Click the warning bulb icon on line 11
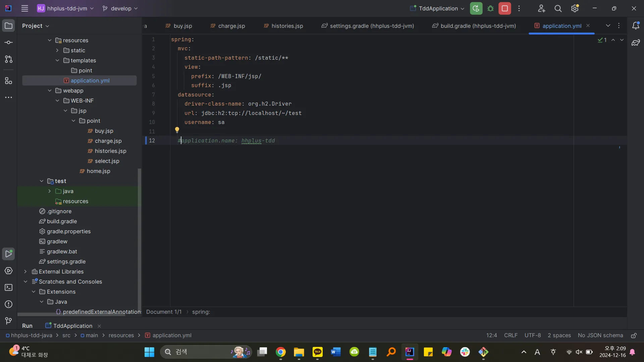The width and height of the screenshot is (644, 362). (x=177, y=130)
